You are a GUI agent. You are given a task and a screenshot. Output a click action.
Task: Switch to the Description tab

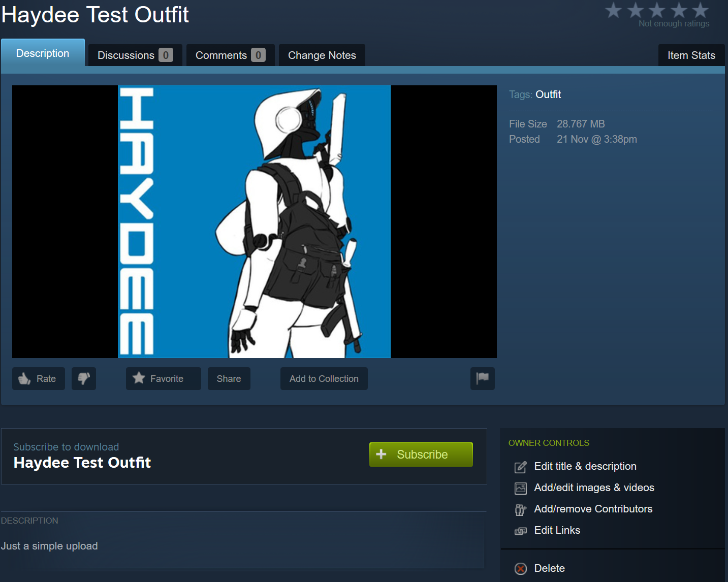43,53
